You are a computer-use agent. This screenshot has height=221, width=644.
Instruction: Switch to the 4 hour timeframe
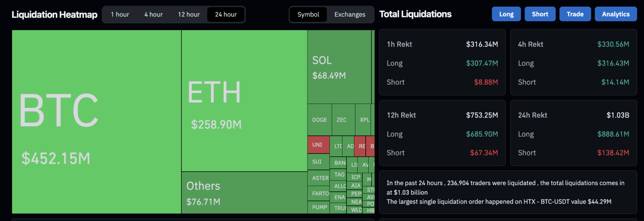tap(153, 14)
